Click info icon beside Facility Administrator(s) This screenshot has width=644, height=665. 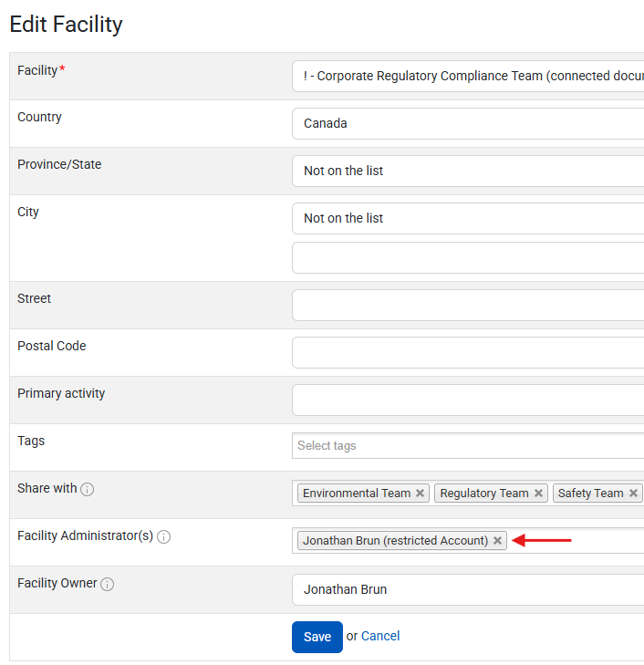tap(164, 537)
